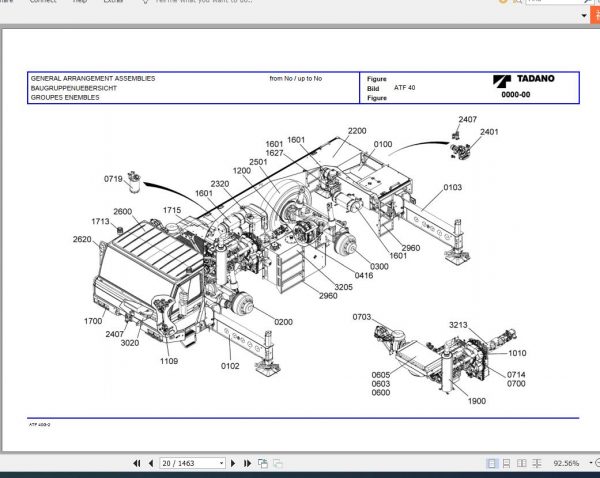Click part label 0700

click(x=516, y=383)
